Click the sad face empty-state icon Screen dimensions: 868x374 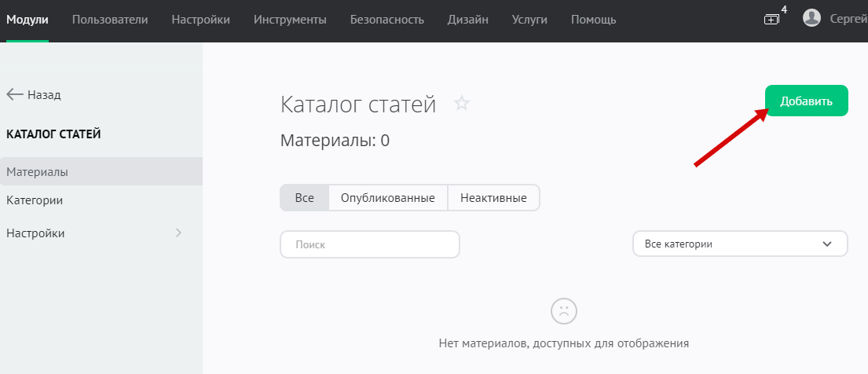point(563,310)
